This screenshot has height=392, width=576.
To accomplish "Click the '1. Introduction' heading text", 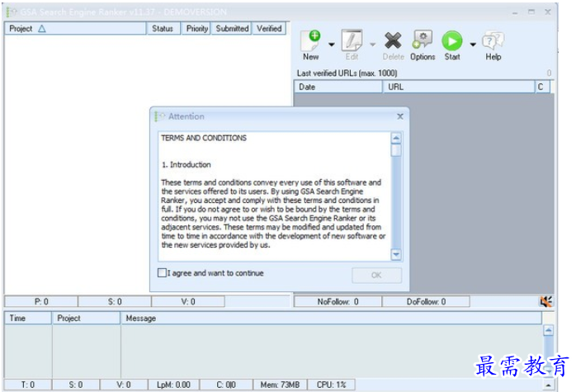I will [186, 164].
